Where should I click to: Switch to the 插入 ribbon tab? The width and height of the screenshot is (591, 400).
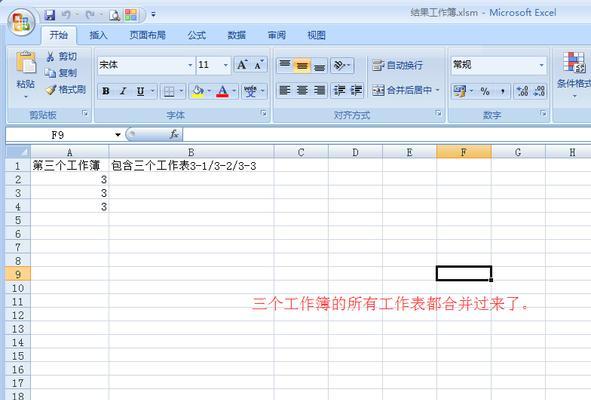tap(98, 35)
